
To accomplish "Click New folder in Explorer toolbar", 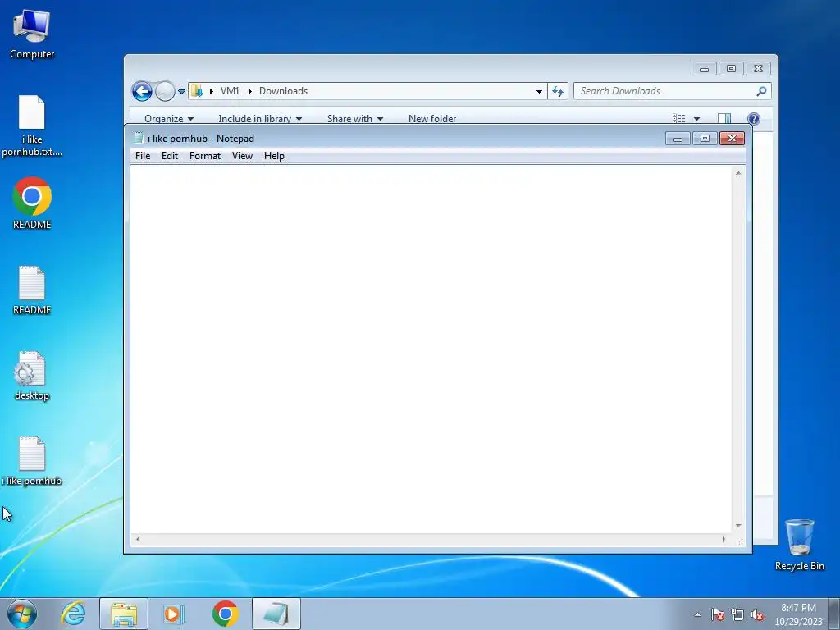I will coord(432,119).
